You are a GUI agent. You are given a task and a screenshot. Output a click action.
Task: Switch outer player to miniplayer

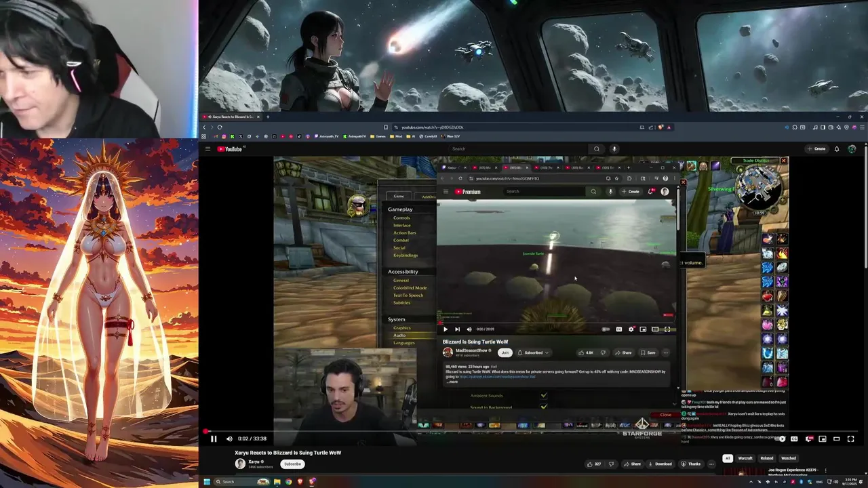[823, 439]
